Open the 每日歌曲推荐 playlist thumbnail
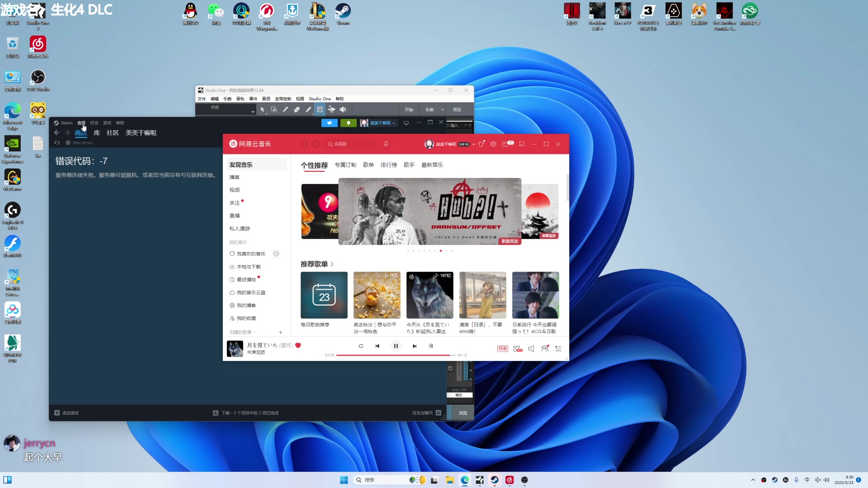This screenshot has height=488, width=868. click(324, 295)
